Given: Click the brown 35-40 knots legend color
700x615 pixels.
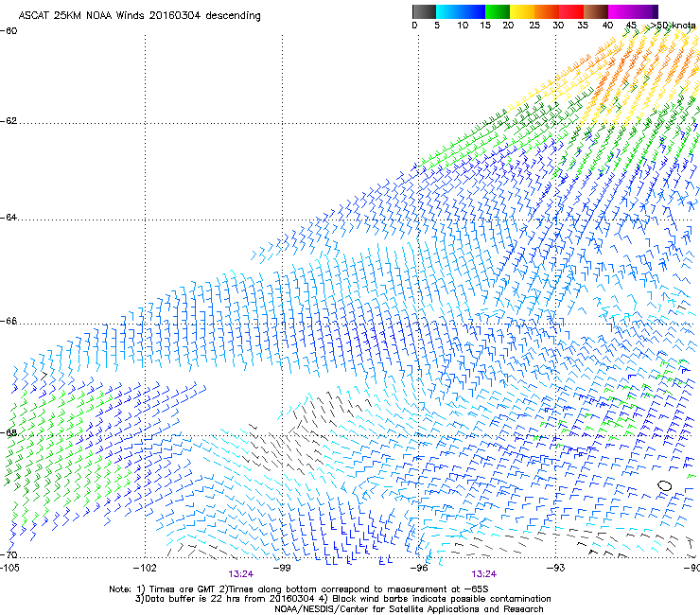Looking at the screenshot, I should 596,11.
